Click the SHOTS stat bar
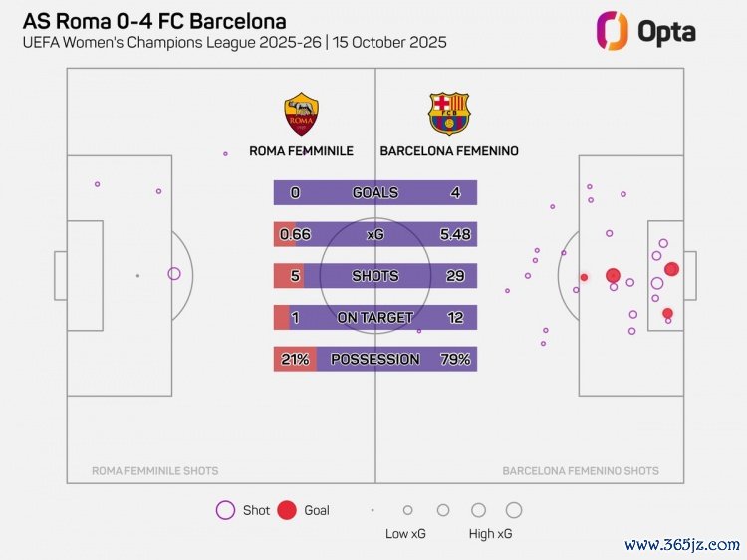Image resolution: width=747 pixels, height=560 pixels. point(375,276)
